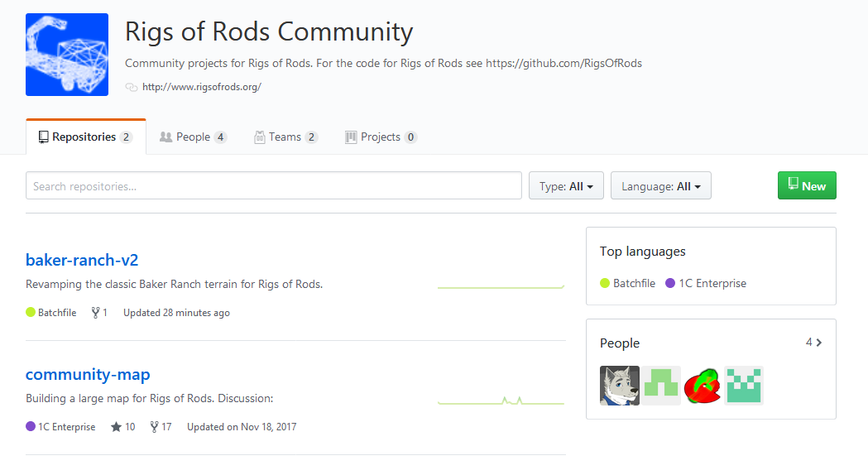Click the fork count of baker-ranch-v2

[x=99, y=313]
